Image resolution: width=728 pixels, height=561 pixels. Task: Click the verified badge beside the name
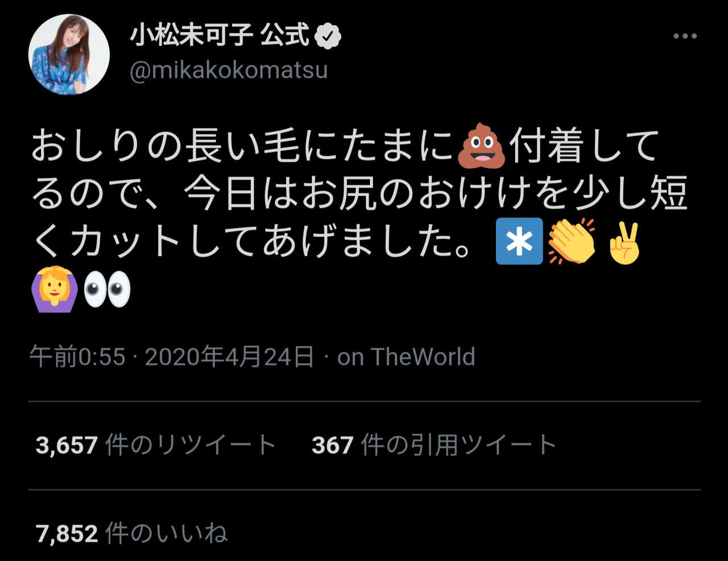point(328,37)
